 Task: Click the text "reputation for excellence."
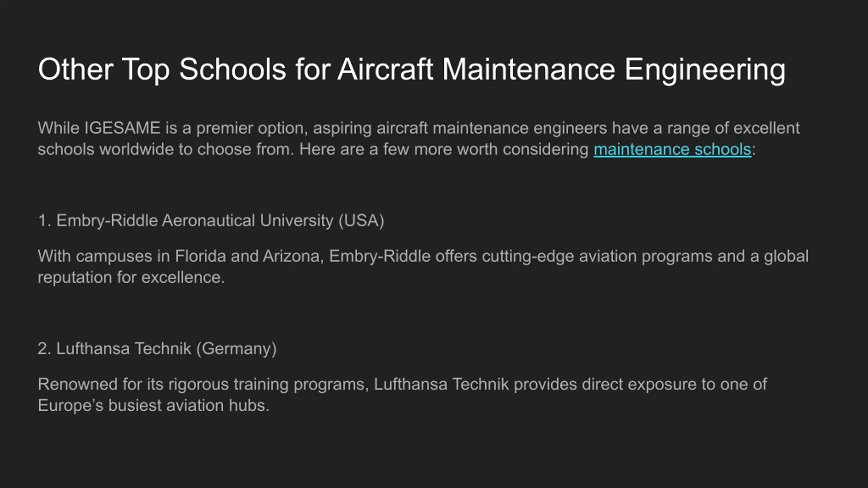click(x=132, y=278)
